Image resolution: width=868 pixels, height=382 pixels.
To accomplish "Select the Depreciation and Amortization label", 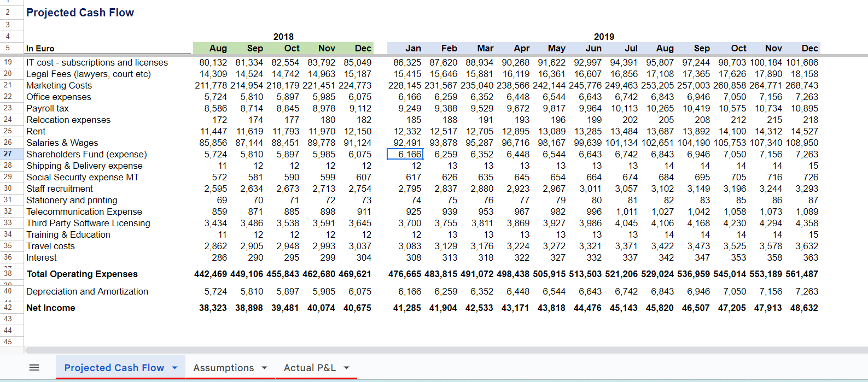I will pyautogui.click(x=87, y=291).
